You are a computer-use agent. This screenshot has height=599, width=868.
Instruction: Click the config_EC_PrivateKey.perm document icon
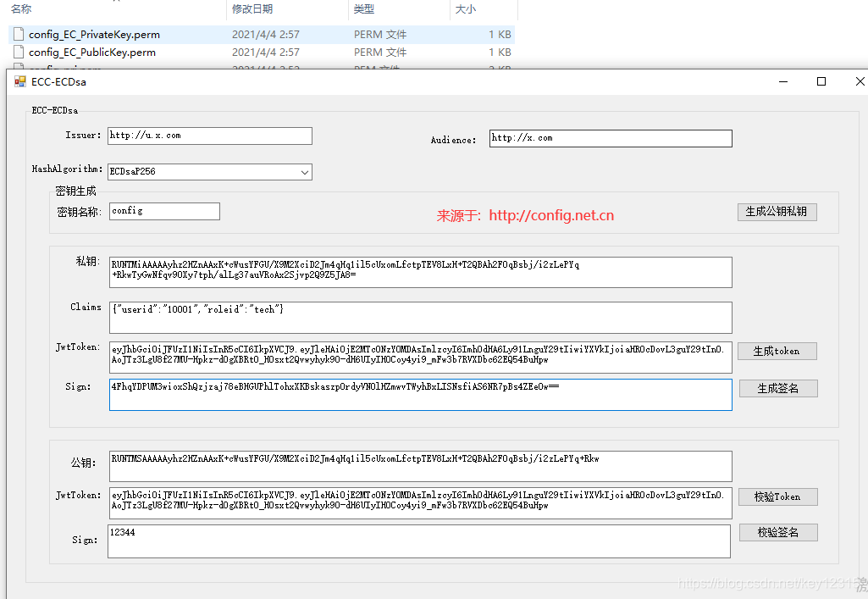pyautogui.click(x=19, y=34)
